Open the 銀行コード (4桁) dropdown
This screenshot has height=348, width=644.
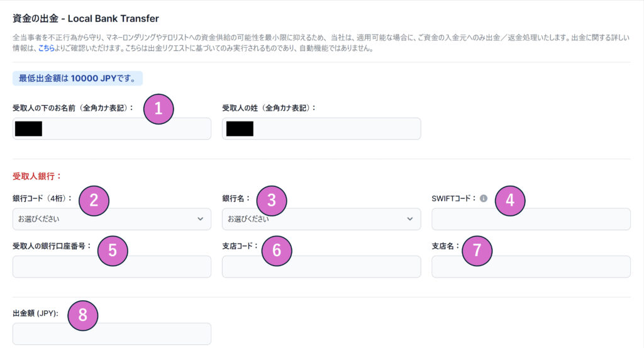click(111, 219)
